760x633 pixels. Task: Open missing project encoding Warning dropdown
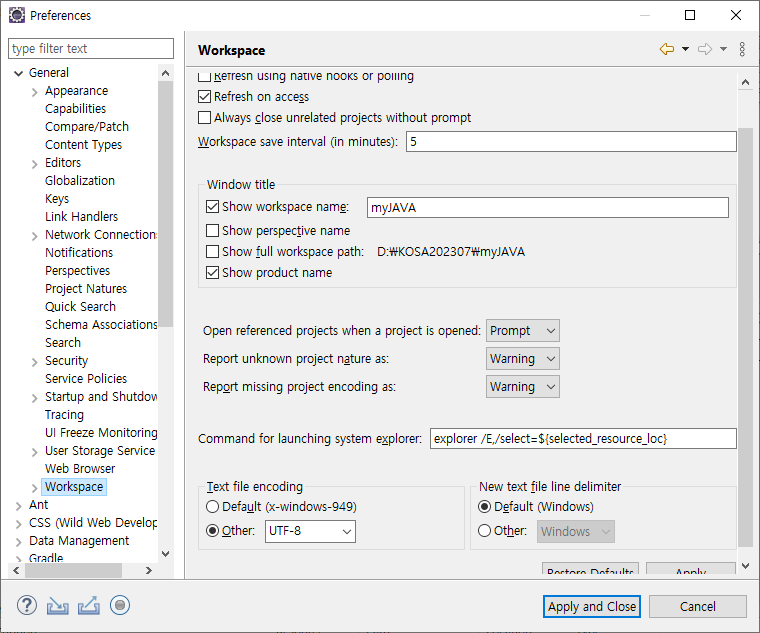click(522, 387)
